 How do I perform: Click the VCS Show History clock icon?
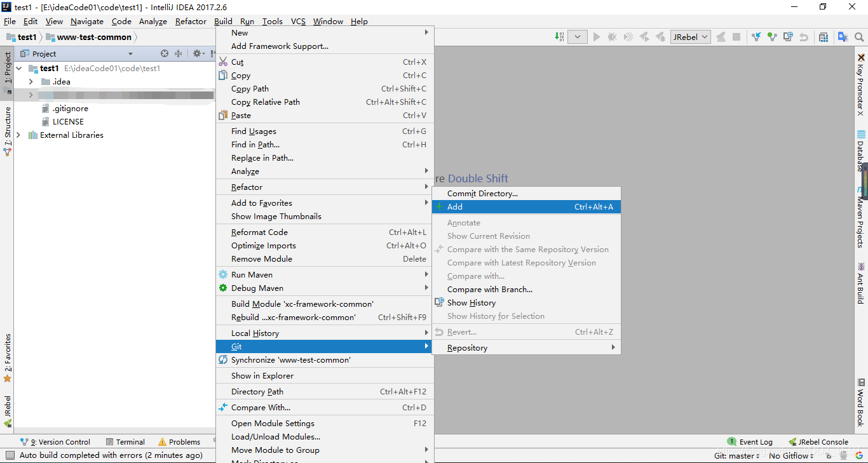(x=788, y=37)
